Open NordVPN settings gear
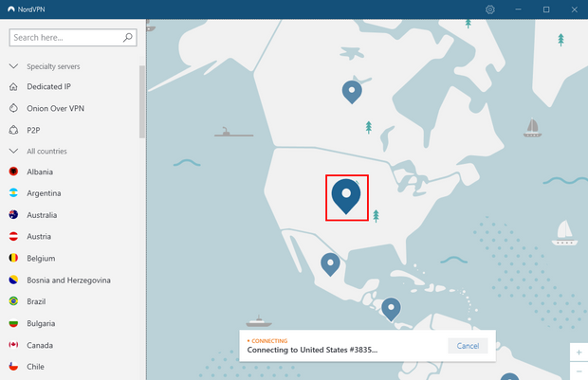 490,9
